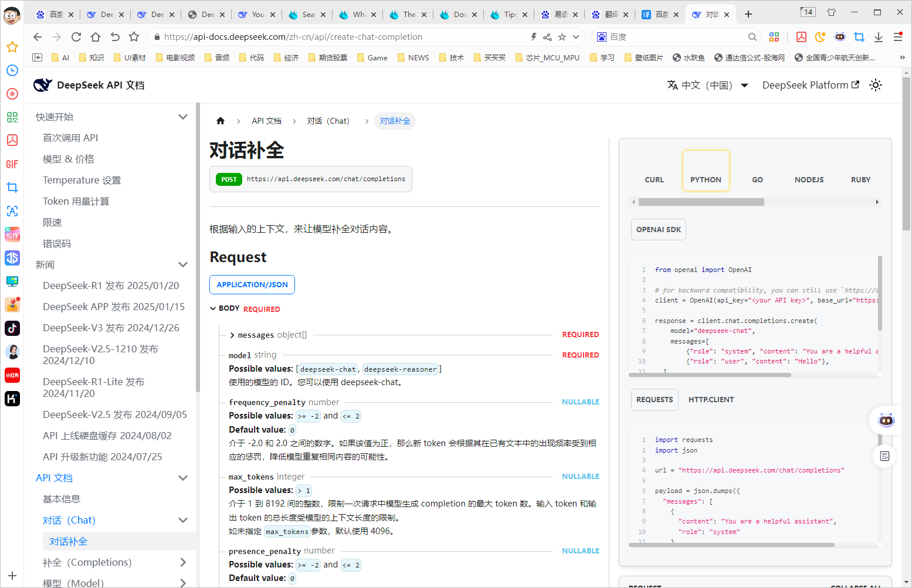Open the browser main menu
Image resolution: width=912 pixels, height=588 pixels.
(898, 37)
